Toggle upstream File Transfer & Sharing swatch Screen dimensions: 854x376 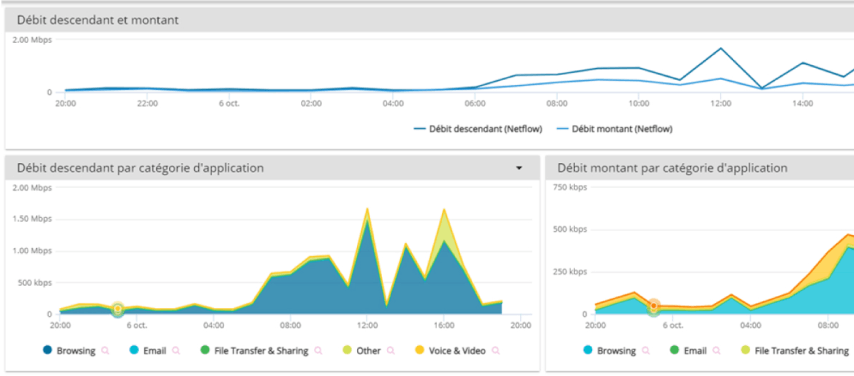746,351
